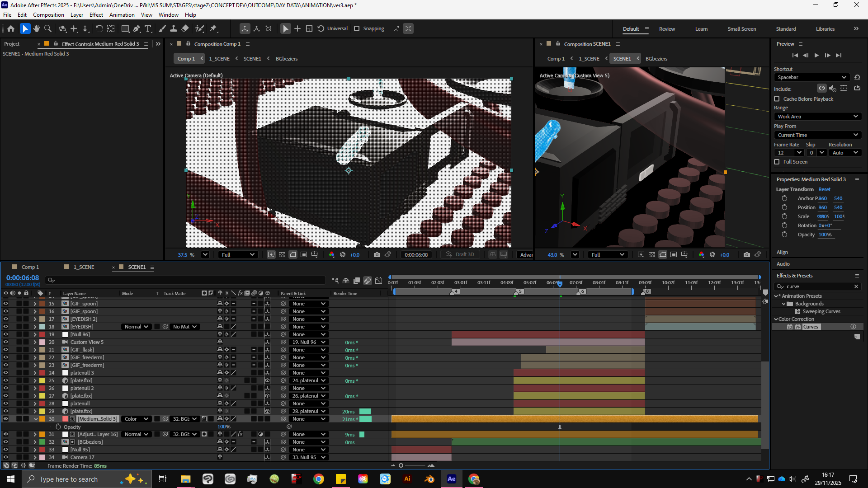Click timeline zoom slider handle
868x488 pixels.
tap(401, 465)
